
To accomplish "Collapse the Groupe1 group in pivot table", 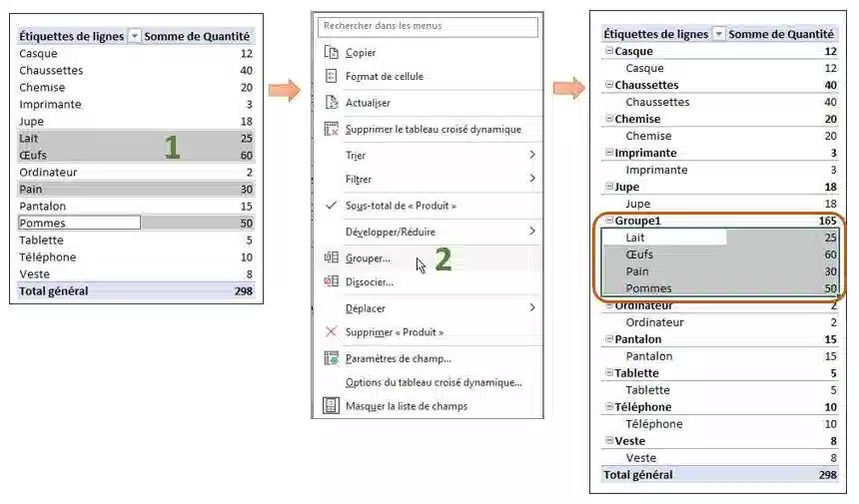I will click(608, 220).
